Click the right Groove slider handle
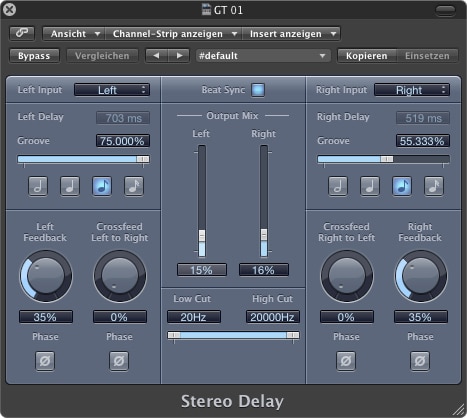 pos(387,159)
